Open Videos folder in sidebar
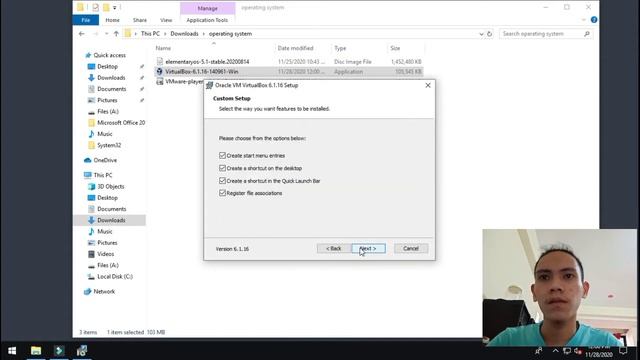 [105, 254]
